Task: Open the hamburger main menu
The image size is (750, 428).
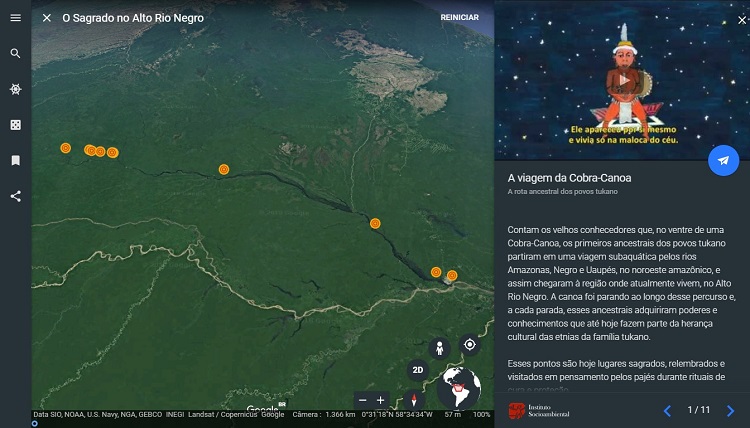Action: [15, 18]
